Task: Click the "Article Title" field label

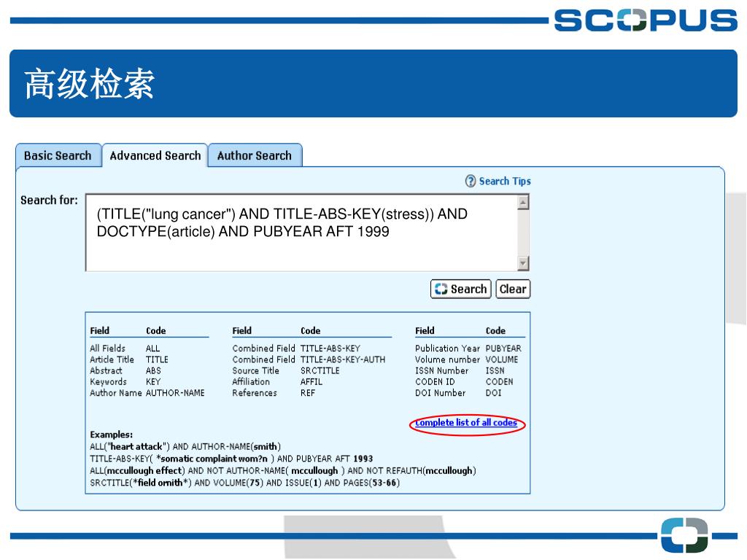Action: tap(112, 359)
